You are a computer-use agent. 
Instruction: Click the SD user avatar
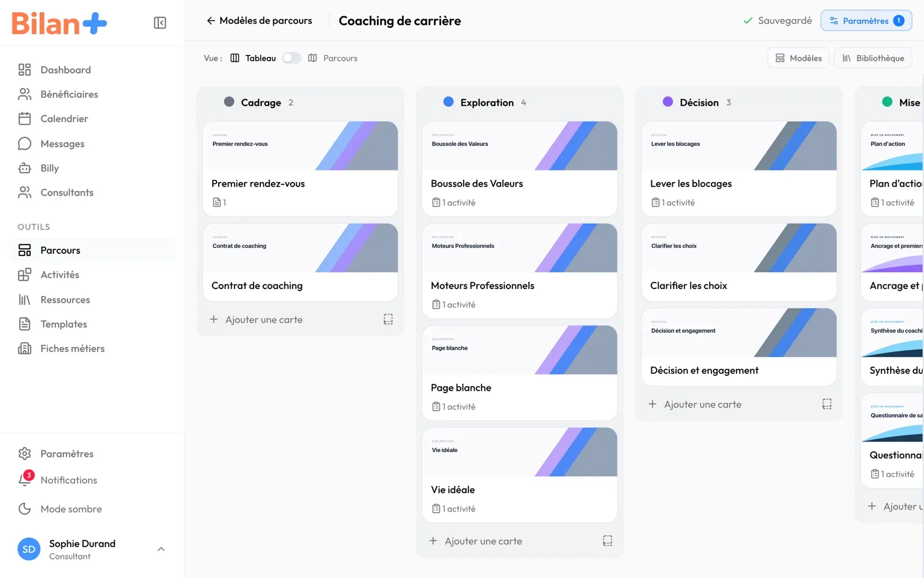[x=29, y=549]
